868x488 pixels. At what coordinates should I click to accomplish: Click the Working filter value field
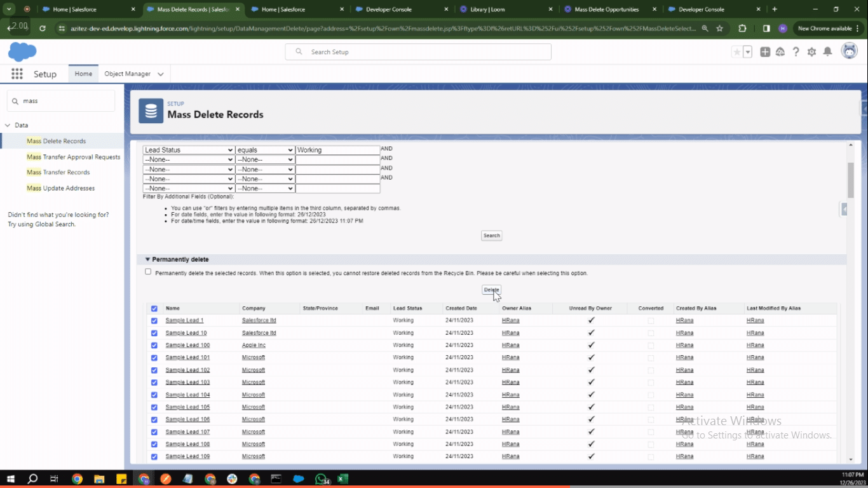[337, 150]
